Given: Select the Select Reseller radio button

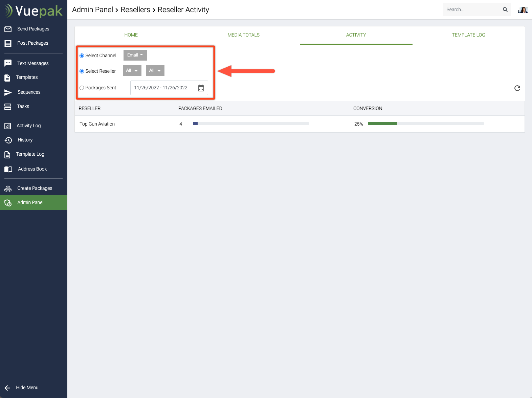Looking at the screenshot, I should (x=82, y=71).
